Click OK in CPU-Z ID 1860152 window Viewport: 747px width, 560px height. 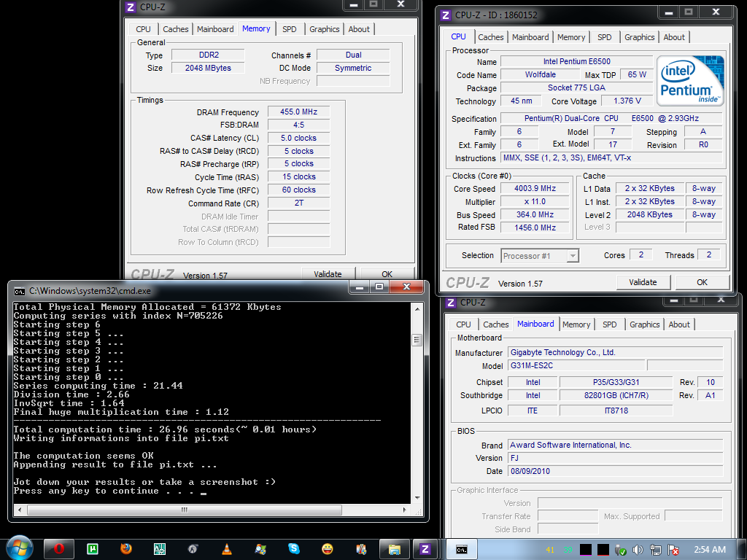tap(703, 282)
